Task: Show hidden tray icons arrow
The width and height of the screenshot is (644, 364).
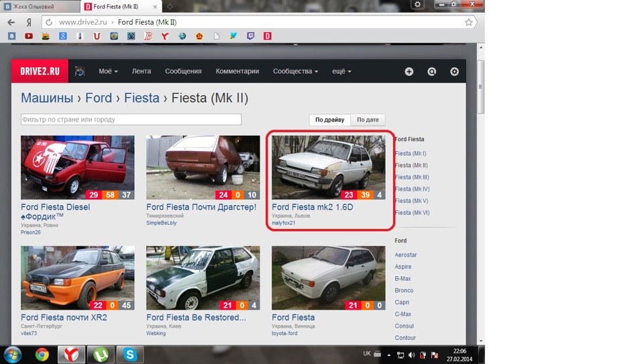Action: point(388,355)
